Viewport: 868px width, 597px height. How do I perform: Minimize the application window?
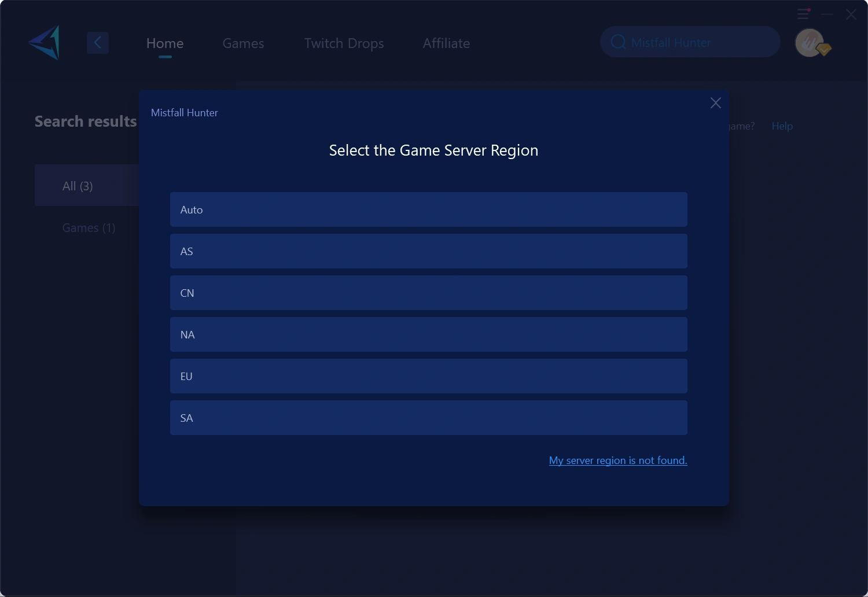pyautogui.click(x=827, y=14)
